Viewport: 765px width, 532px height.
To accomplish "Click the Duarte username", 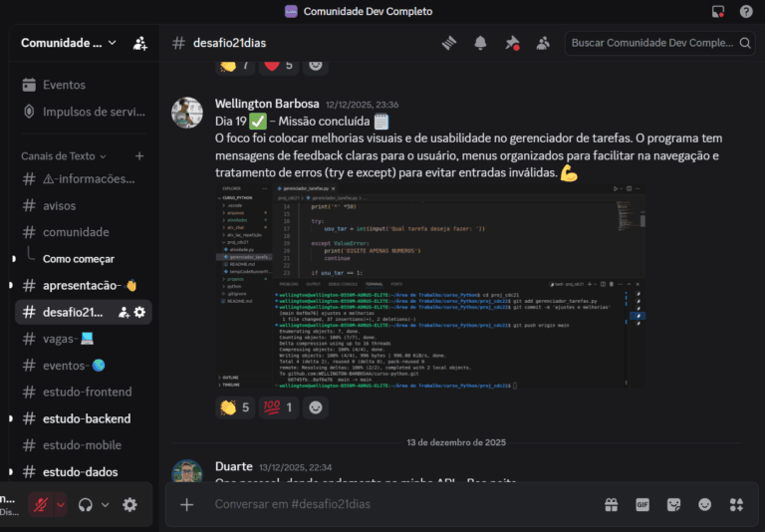I will click(234, 466).
